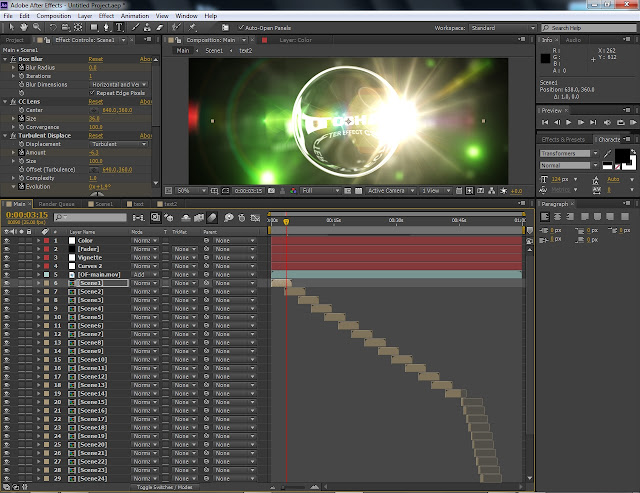This screenshot has height=493, width=640.
Task: Select the Brush tool
Action: click(135, 27)
